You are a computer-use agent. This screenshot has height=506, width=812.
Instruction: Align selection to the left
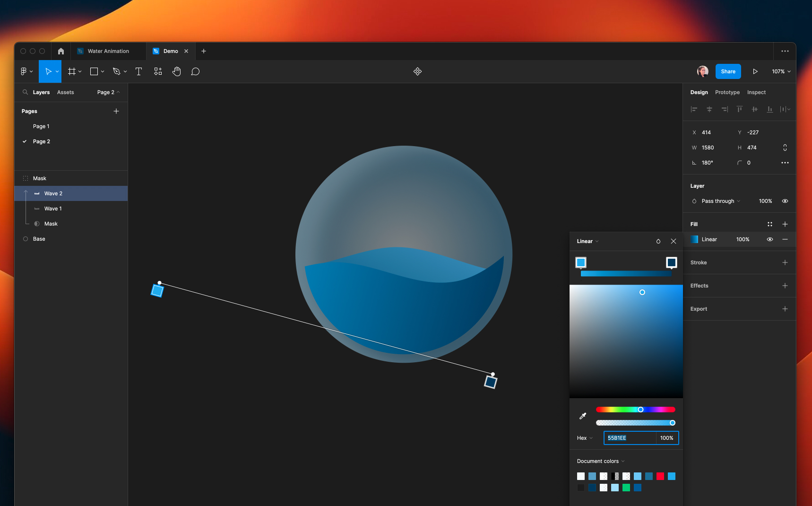(694, 109)
